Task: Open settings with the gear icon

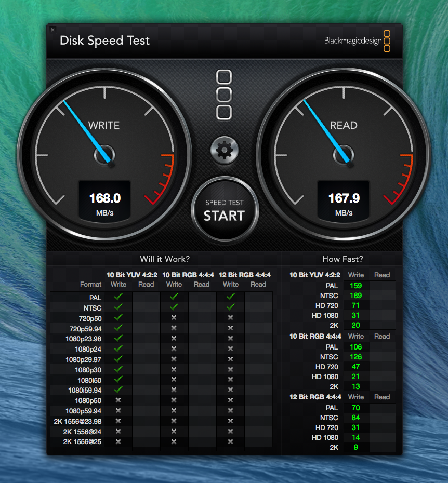Action: pyautogui.click(x=224, y=151)
